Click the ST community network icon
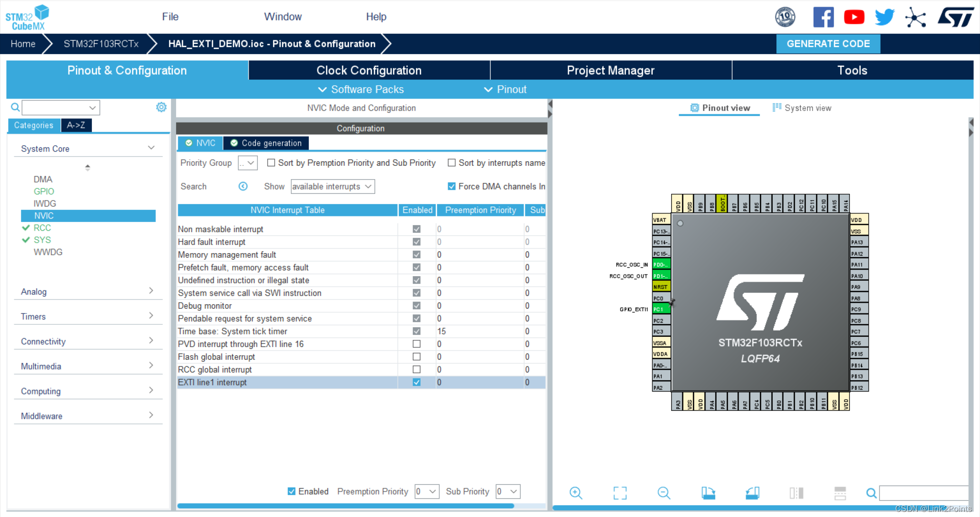 coord(915,17)
